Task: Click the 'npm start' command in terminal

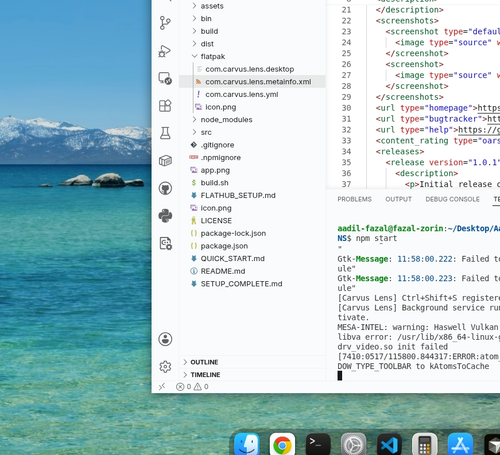Action: coord(376,238)
